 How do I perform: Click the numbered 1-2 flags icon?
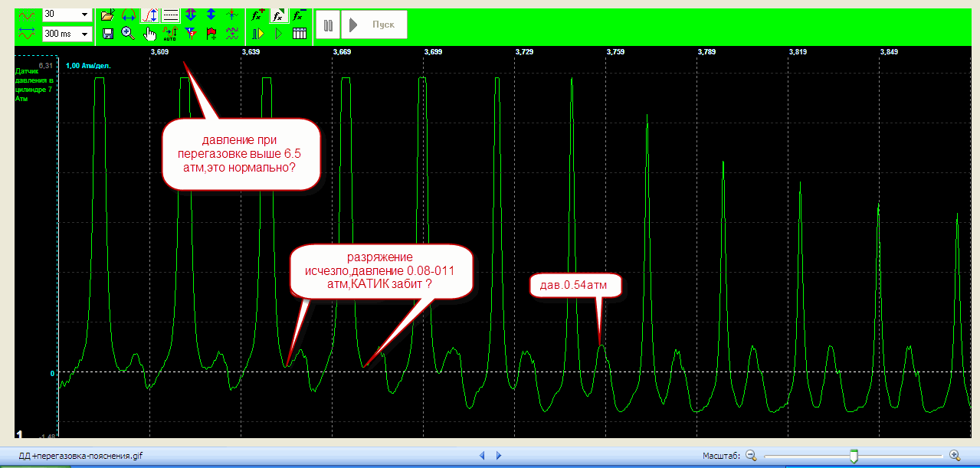coord(191,34)
